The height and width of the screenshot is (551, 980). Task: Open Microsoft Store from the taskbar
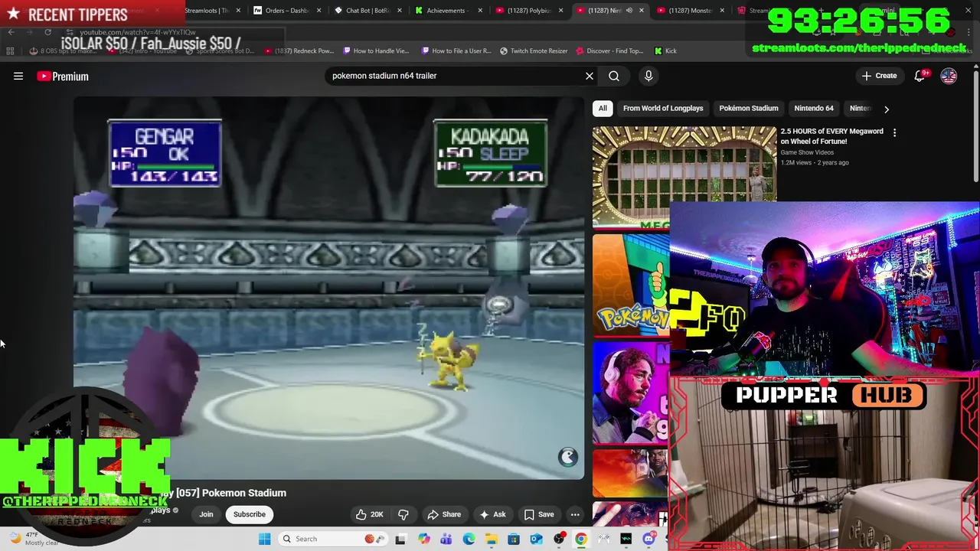[514, 539]
